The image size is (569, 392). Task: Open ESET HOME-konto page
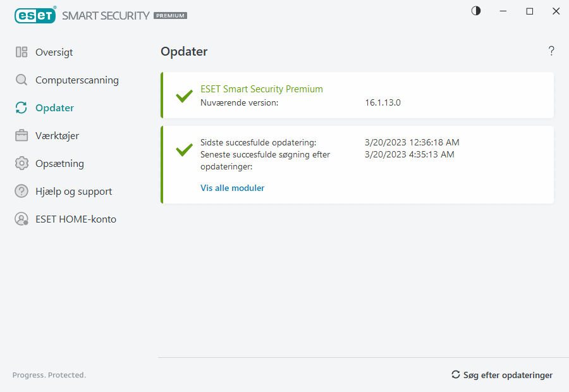pyautogui.click(x=75, y=219)
